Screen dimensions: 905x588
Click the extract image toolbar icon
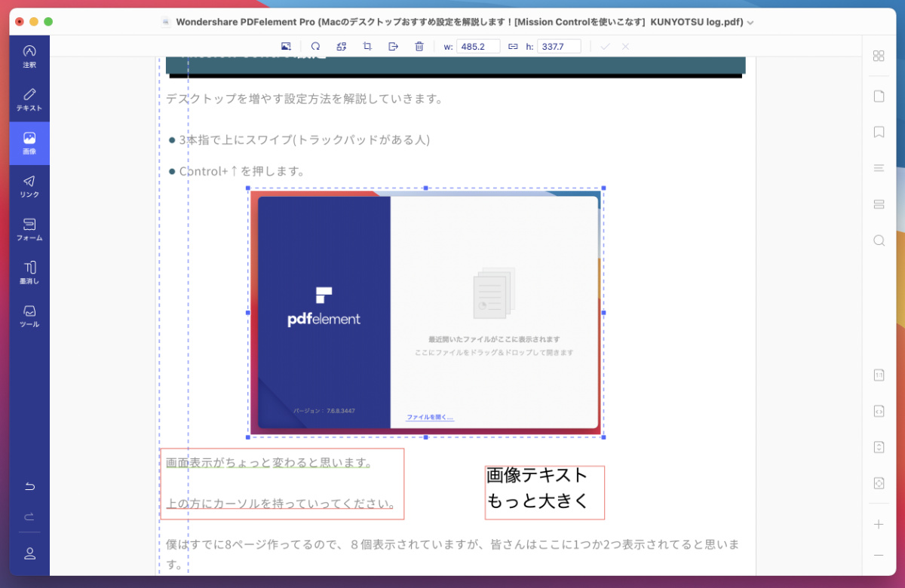click(x=393, y=47)
